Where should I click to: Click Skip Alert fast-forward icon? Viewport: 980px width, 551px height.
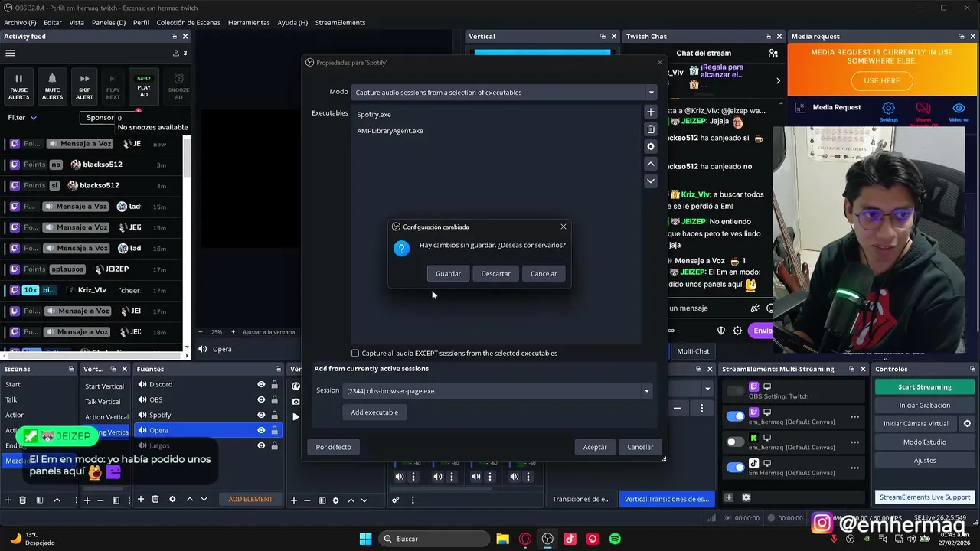coord(84,87)
